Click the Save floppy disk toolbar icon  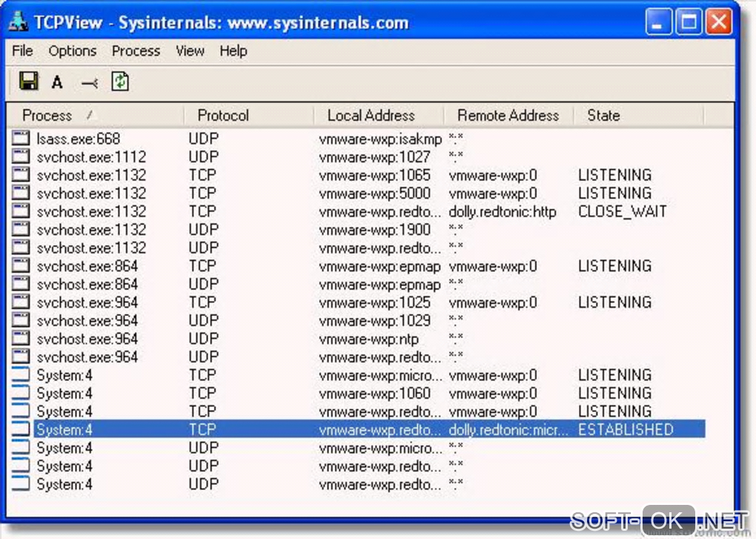[28, 81]
